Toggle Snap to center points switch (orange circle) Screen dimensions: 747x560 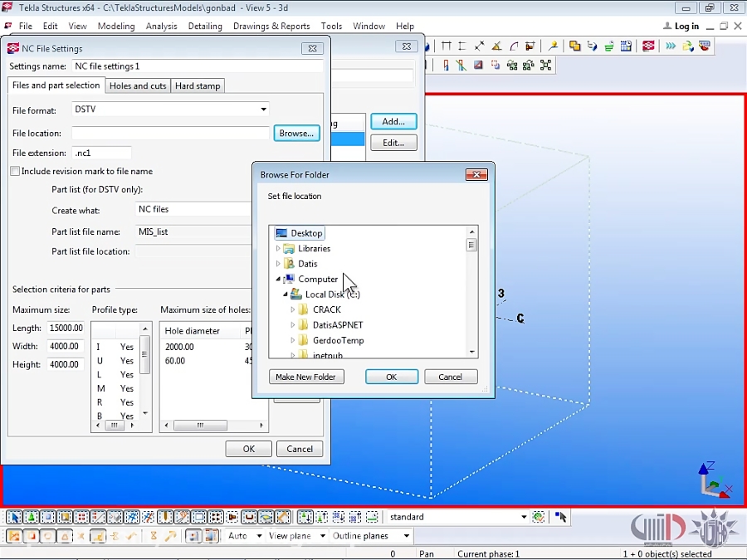tap(47, 536)
